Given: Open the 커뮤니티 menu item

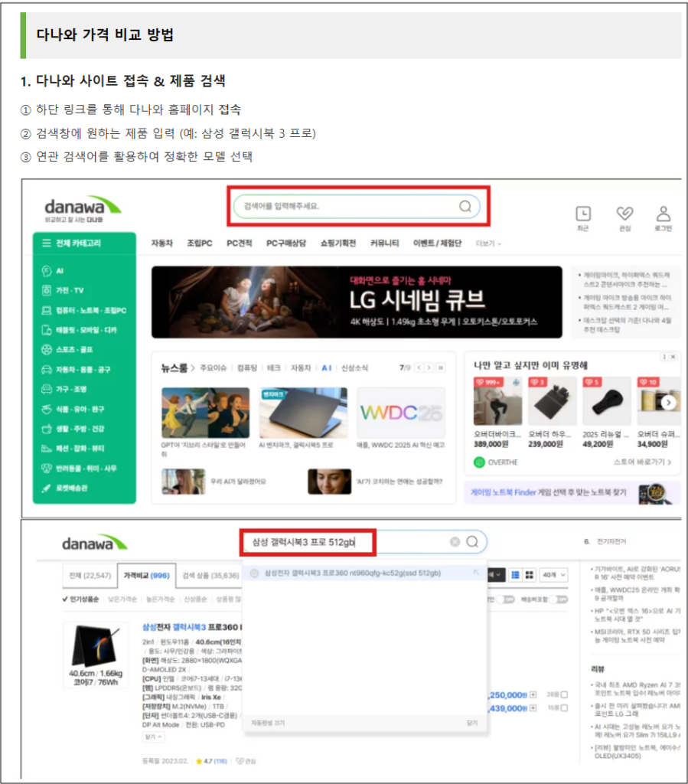Looking at the screenshot, I should tap(385, 243).
